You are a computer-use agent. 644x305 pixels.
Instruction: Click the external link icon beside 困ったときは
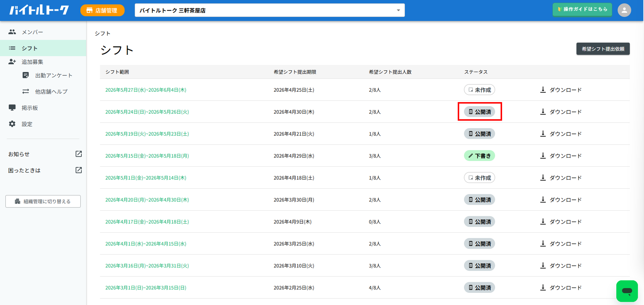coord(79,170)
